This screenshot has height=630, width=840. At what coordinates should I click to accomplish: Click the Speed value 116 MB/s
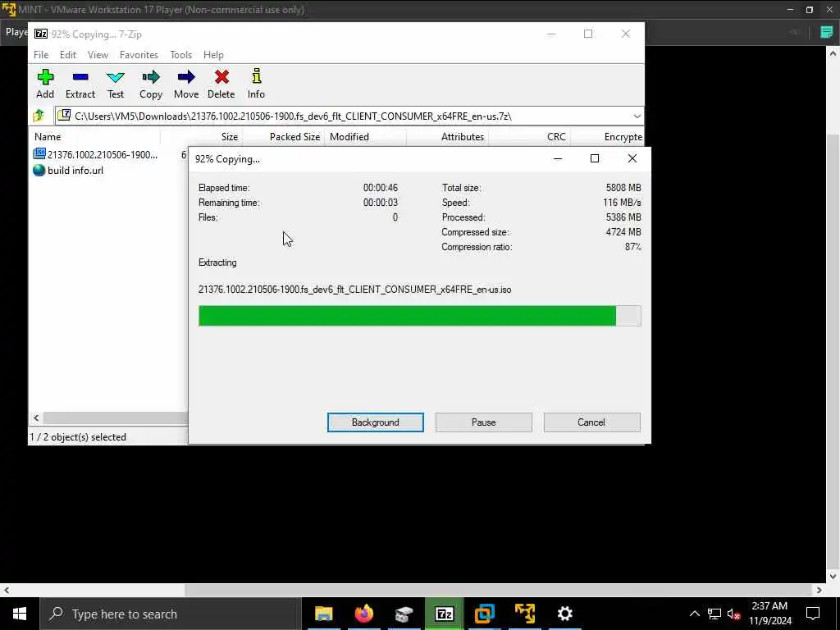(622, 203)
